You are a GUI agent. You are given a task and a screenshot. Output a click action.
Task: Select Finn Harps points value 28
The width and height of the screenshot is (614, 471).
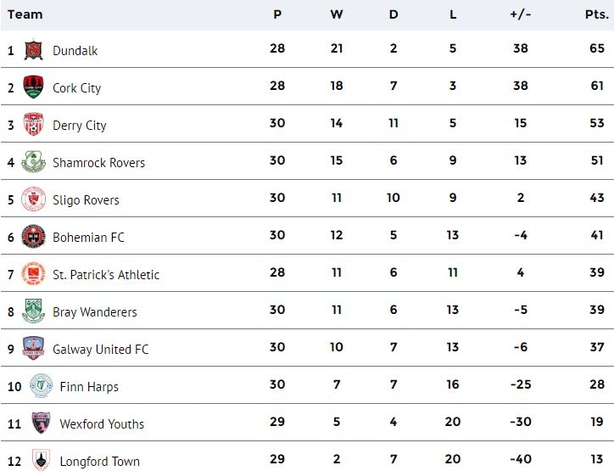[597, 384]
